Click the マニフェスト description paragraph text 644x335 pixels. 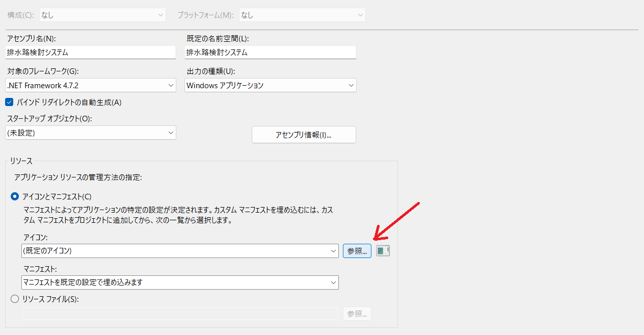point(178,215)
